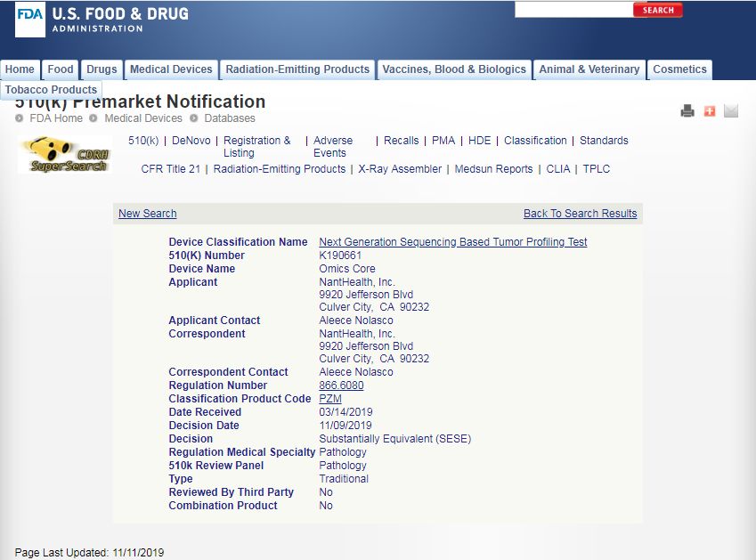Click the email envelope icon
756x560 pixels.
(731, 111)
